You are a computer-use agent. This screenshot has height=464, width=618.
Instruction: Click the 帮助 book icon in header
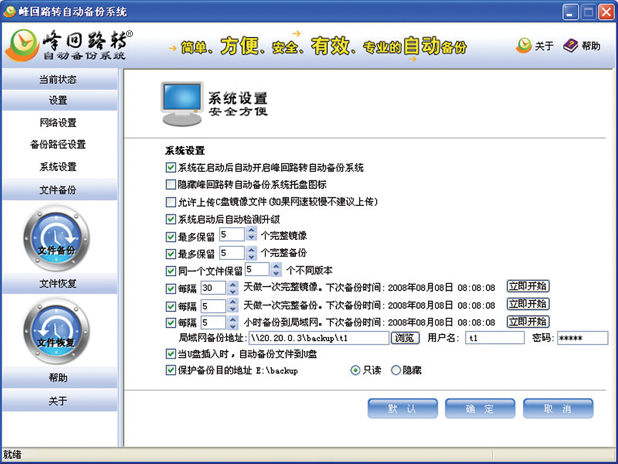click(x=570, y=46)
